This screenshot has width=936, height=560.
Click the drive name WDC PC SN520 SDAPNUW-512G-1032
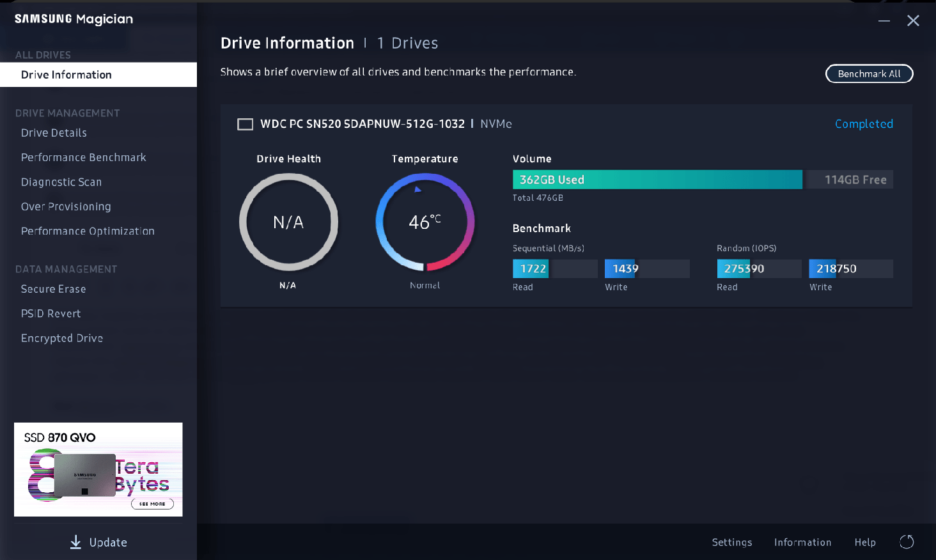[x=363, y=124]
